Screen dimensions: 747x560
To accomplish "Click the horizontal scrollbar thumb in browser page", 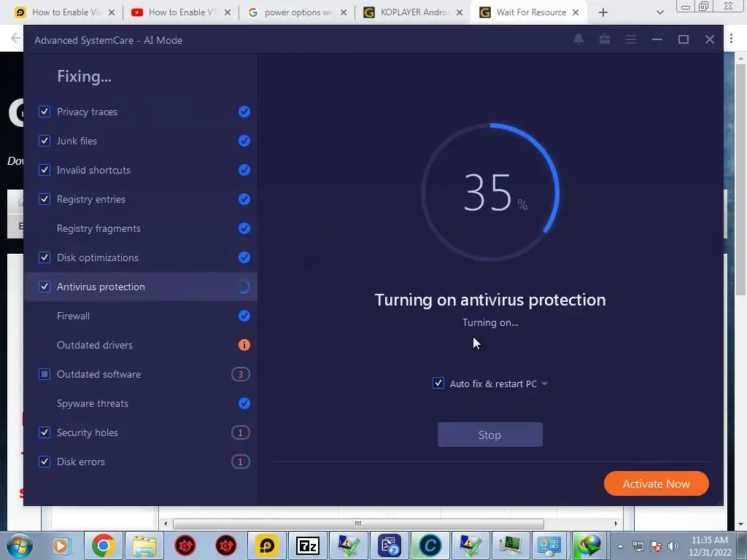I will [358, 524].
